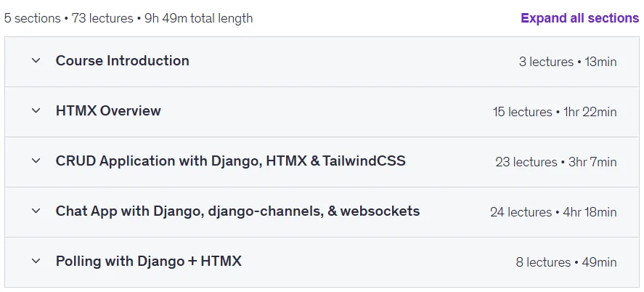
Task: Select the 8 lectures • 49min text
Action: [566, 262]
